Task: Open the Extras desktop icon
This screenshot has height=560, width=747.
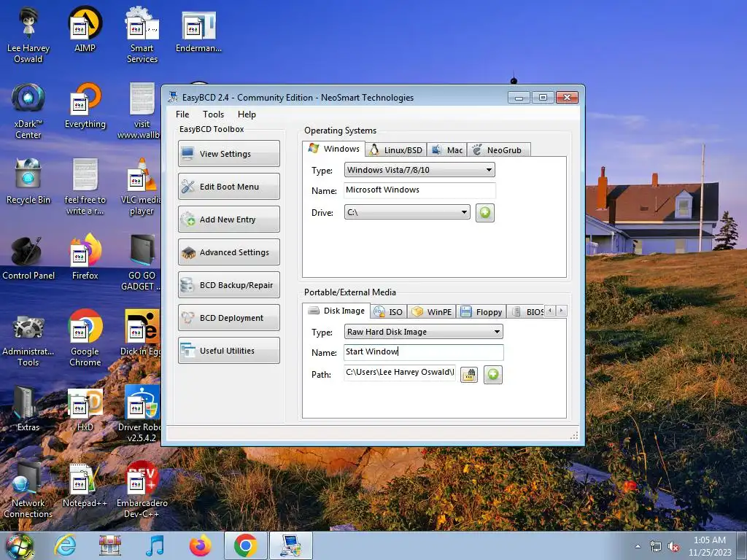Action: pos(28,408)
